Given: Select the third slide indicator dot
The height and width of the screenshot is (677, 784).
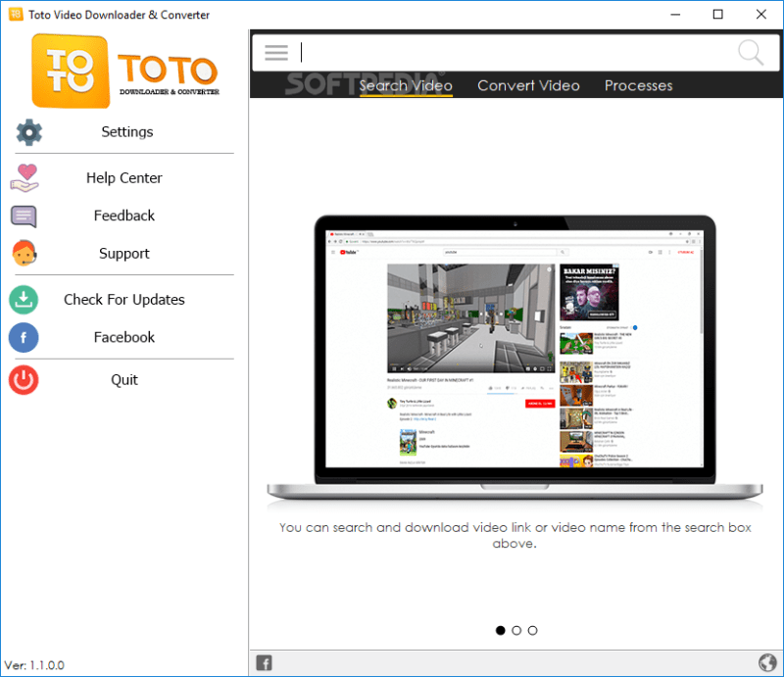Looking at the screenshot, I should point(532,631).
